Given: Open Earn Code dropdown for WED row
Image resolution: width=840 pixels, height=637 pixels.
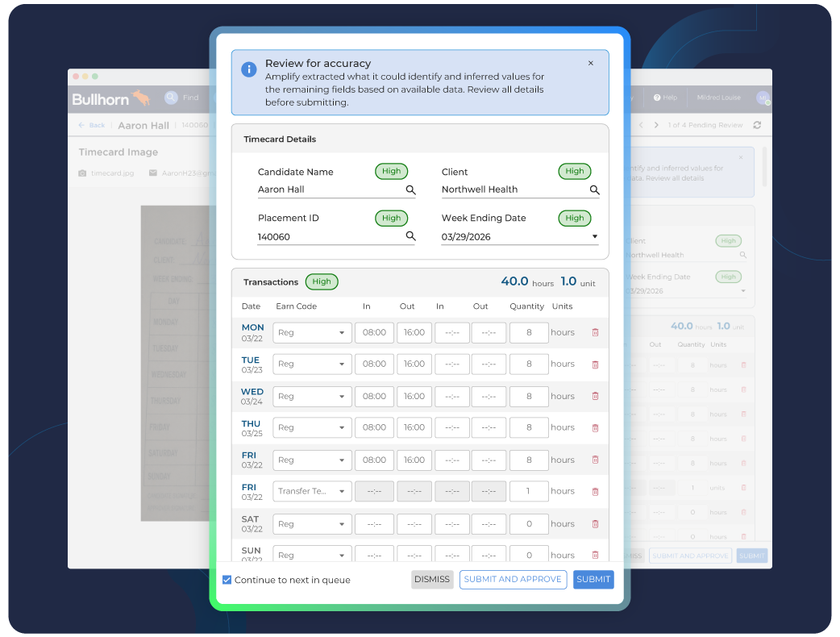Looking at the screenshot, I should [x=312, y=397].
